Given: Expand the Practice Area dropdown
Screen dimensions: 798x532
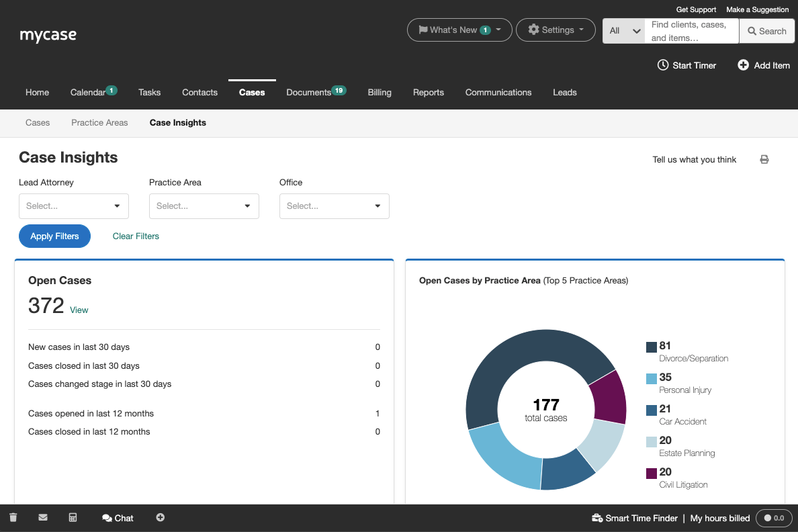Looking at the screenshot, I should pyautogui.click(x=204, y=206).
